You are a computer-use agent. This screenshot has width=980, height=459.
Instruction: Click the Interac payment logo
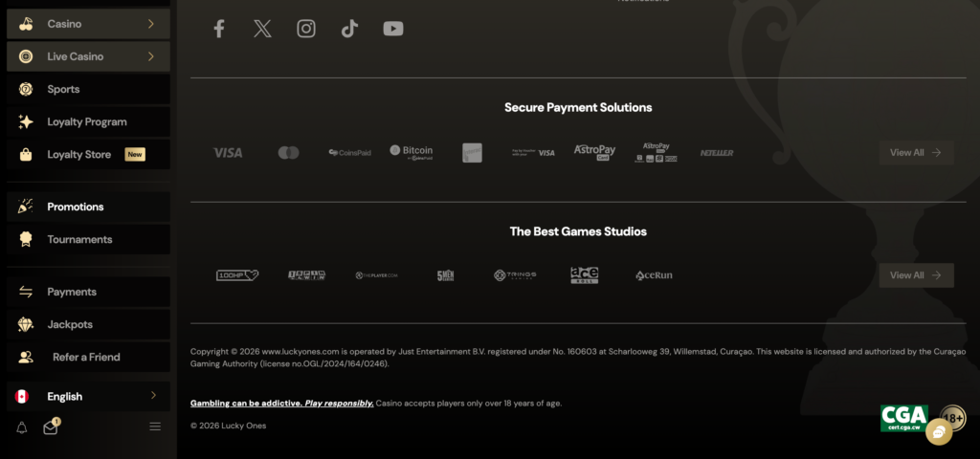pos(472,152)
